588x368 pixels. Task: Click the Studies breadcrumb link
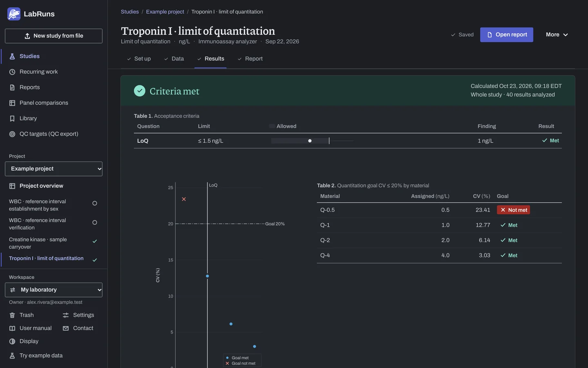tap(130, 12)
